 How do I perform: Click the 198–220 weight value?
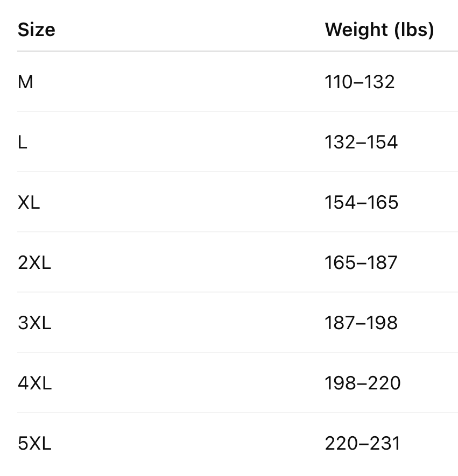[x=362, y=383]
